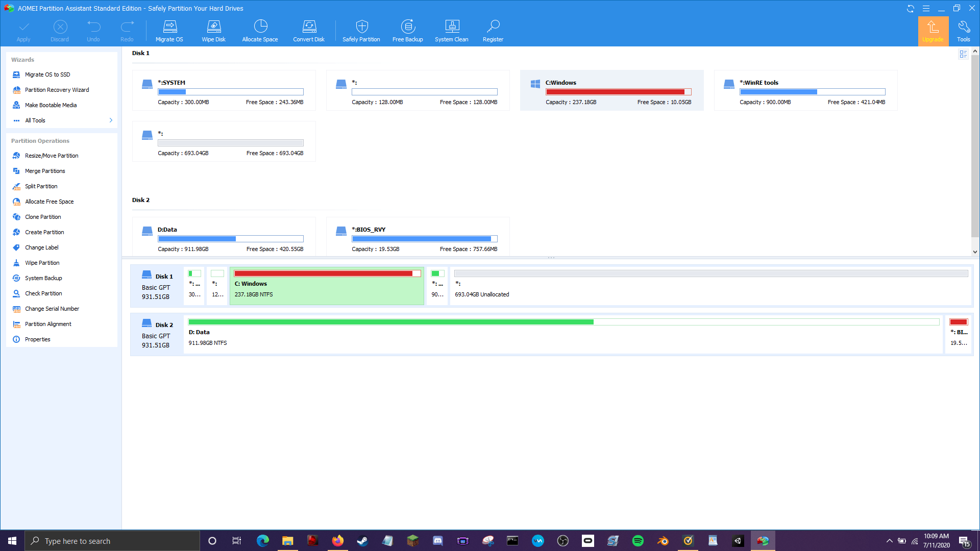Viewport: 980px width, 551px height.
Task: Expand the All Tools section
Action: tap(36, 120)
